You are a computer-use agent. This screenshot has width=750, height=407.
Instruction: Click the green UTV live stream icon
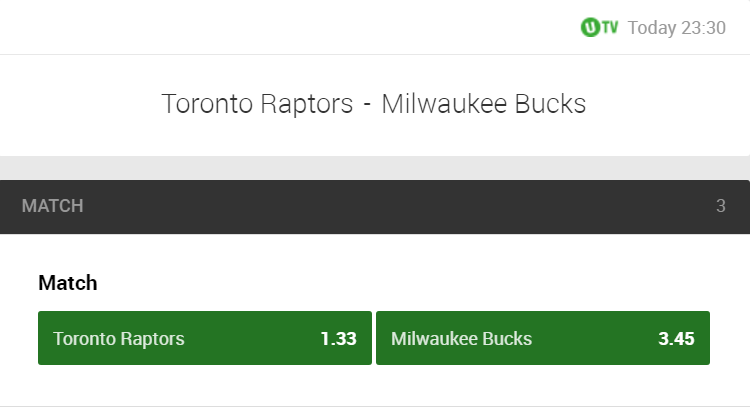pyautogui.click(x=599, y=27)
